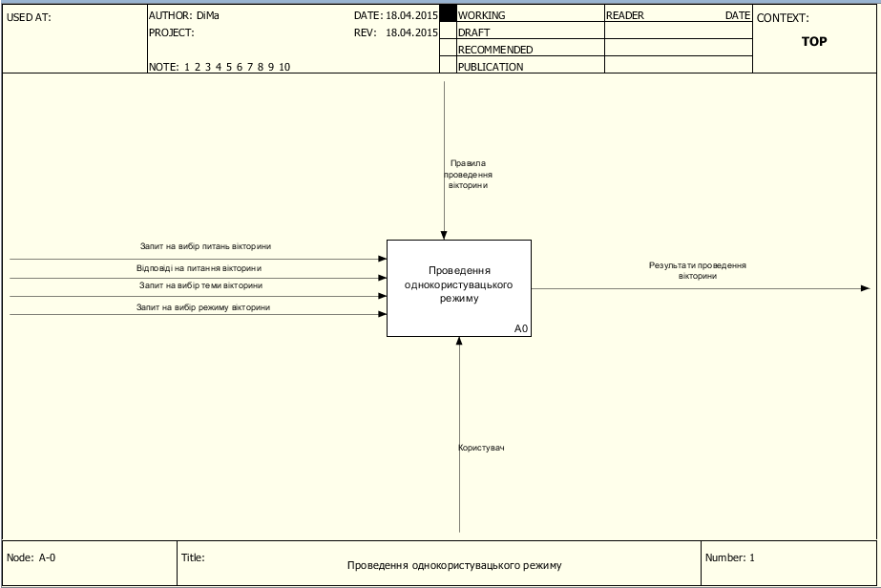Click the WORKING status label
The width and height of the screenshot is (881, 588).
(x=481, y=15)
